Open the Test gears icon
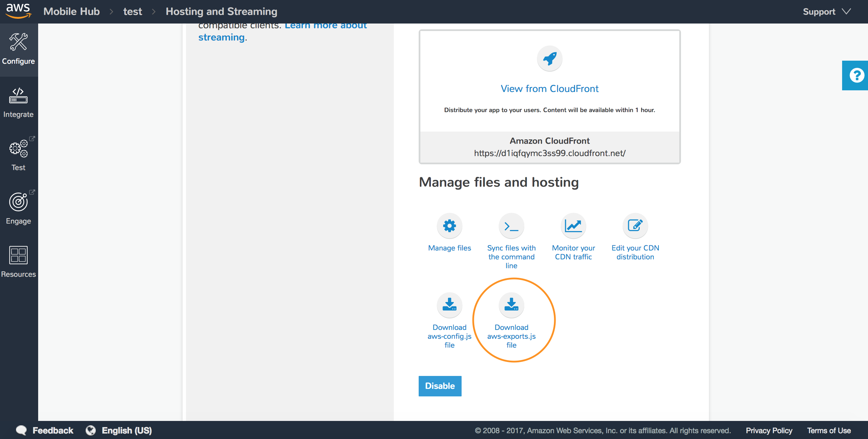868x439 pixels. pyautogui.click(x=18, y=148)
